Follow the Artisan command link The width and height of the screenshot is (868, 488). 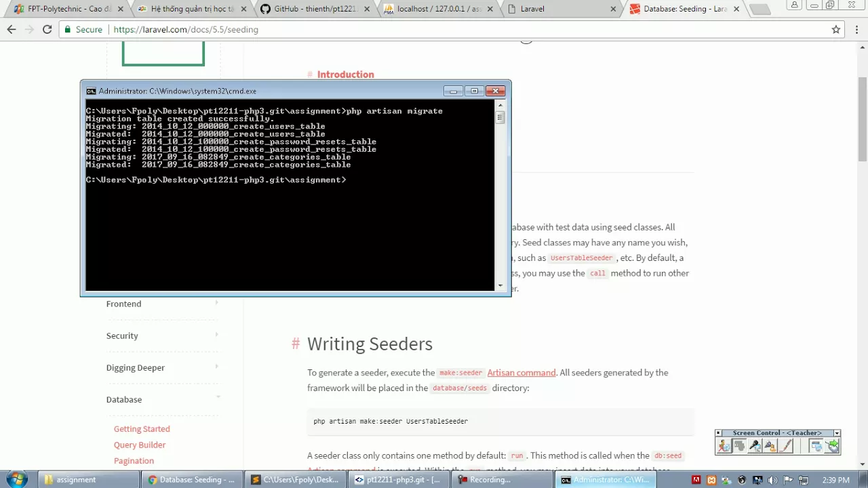tap(521, 373)
